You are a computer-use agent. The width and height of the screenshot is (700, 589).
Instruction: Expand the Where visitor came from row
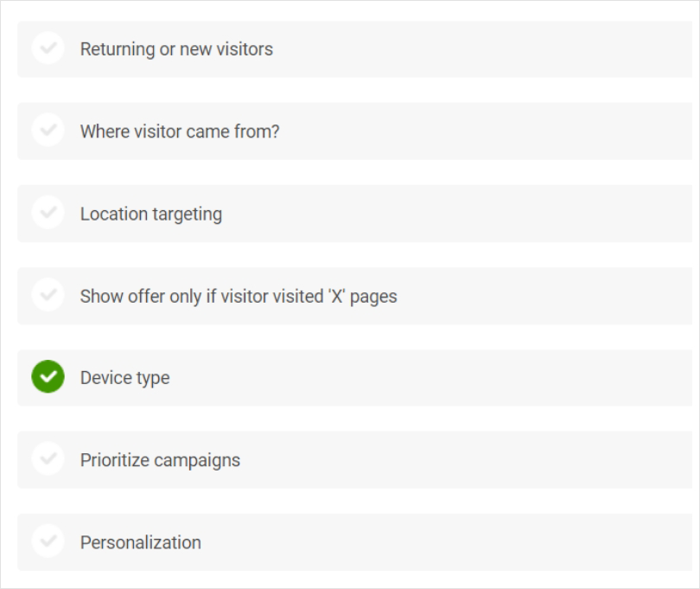tap(354, 131)
